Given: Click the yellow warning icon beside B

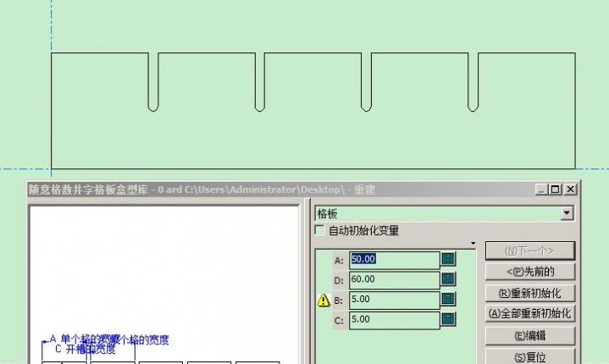Looking at the screenshot, I should point(323,300).
